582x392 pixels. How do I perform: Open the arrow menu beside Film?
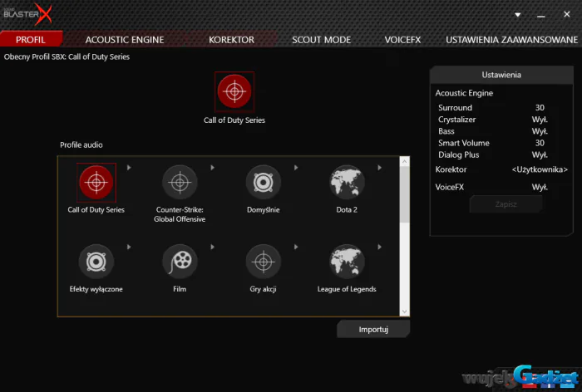tap(212, 247)
